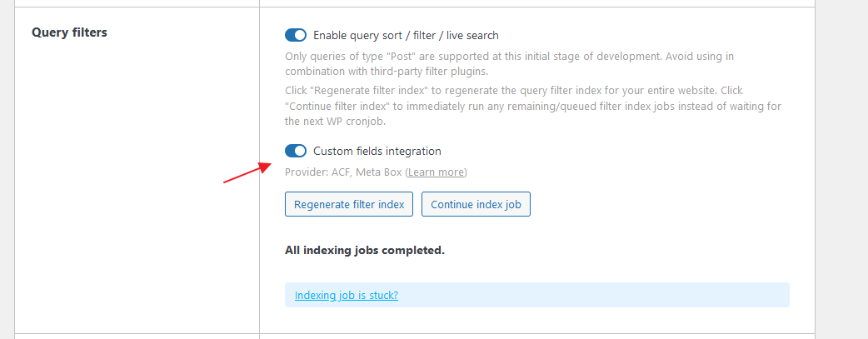Open the Indexing job is stuck? link
The width and height of the screenshot is (868, 339).
346,295
